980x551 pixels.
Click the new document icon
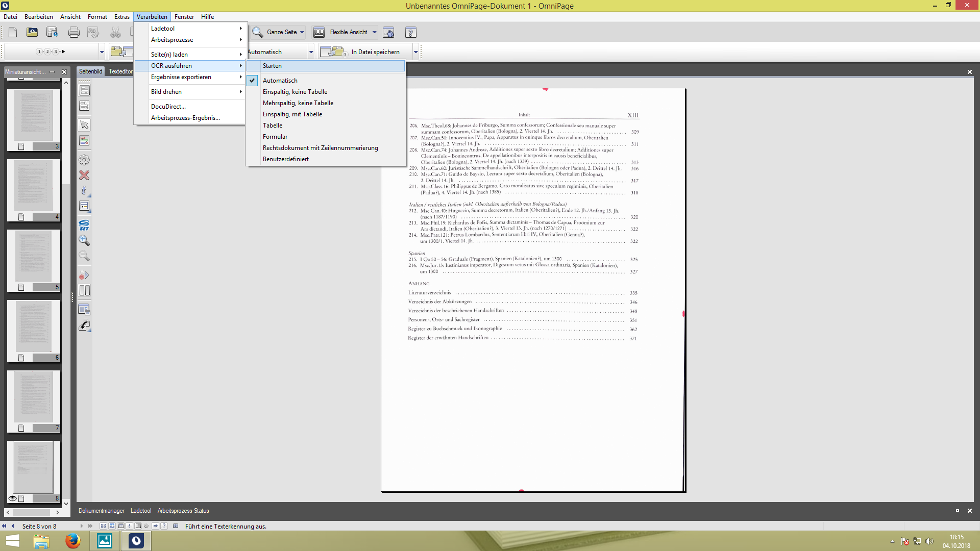click(x=13, y=32)
